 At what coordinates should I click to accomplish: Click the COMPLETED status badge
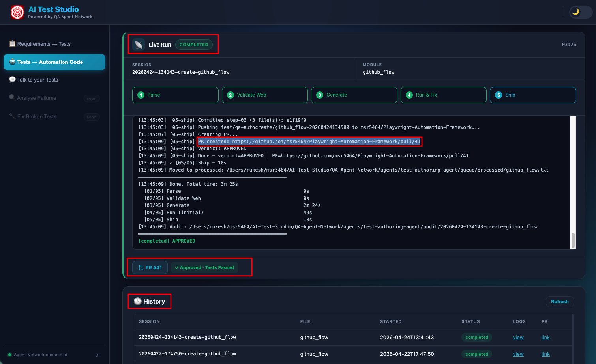click(x=194, y=45)
